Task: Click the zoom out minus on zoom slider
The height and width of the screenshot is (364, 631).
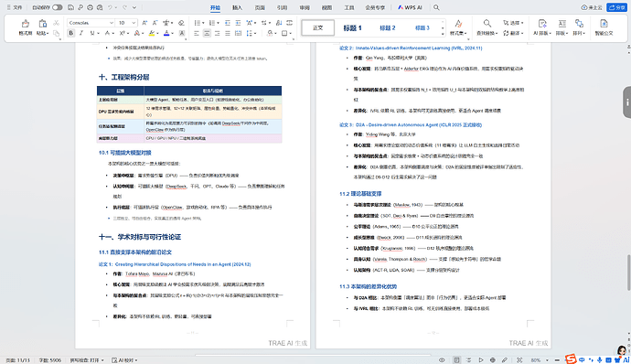Action: coord(557,360)
